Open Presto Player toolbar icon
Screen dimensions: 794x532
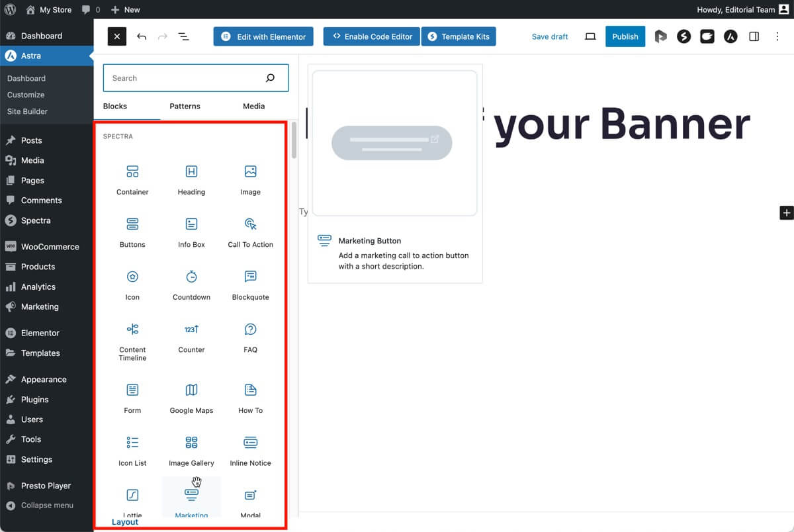[660, 36]
